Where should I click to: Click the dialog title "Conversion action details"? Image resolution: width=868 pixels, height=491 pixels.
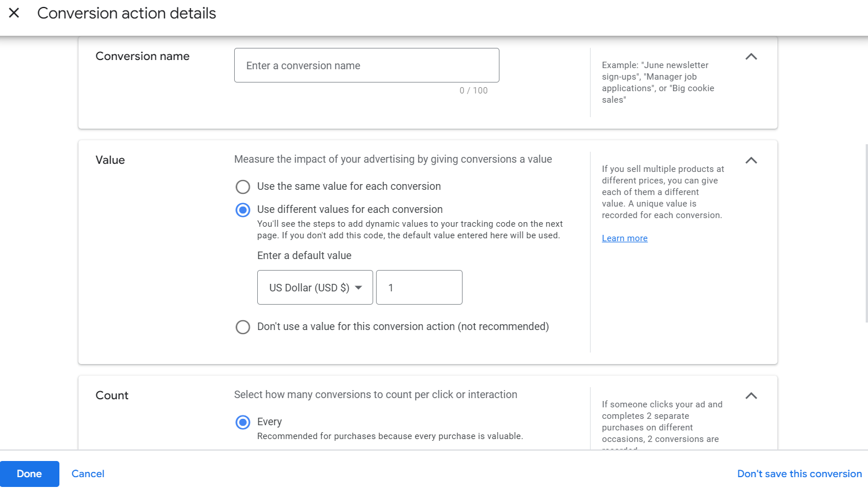point(126,13)
